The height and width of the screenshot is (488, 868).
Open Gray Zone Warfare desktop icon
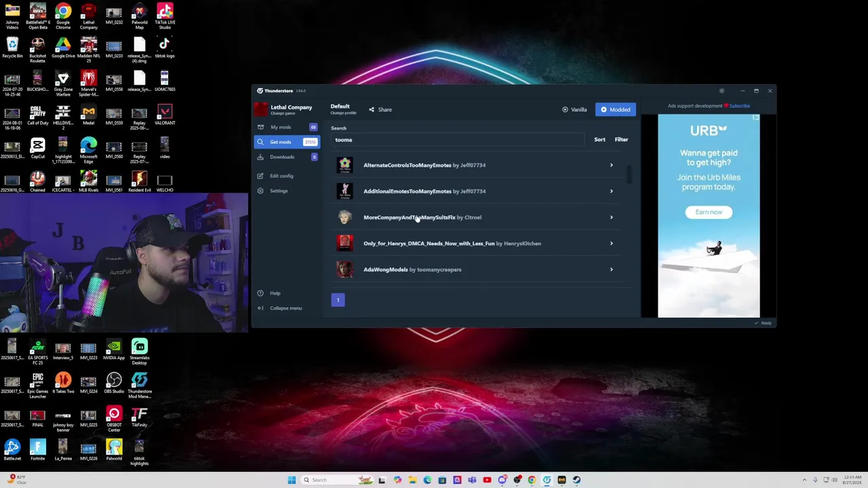tap(63, 84)
